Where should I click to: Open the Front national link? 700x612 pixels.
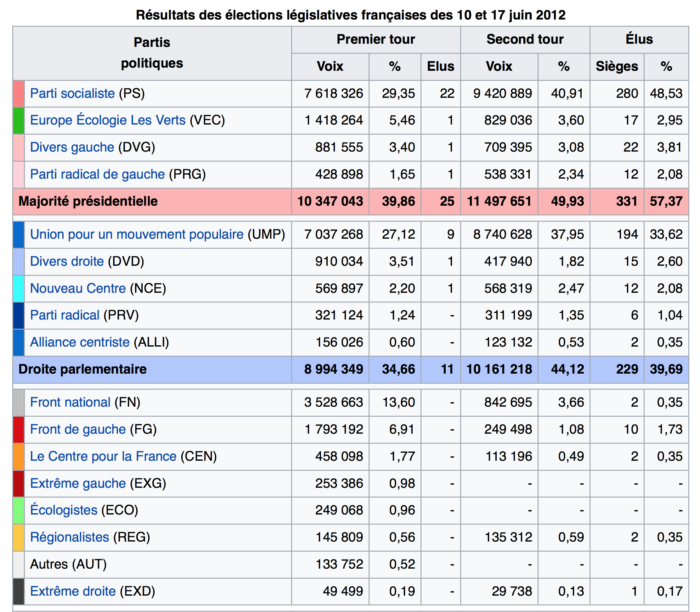coord(70,402)
